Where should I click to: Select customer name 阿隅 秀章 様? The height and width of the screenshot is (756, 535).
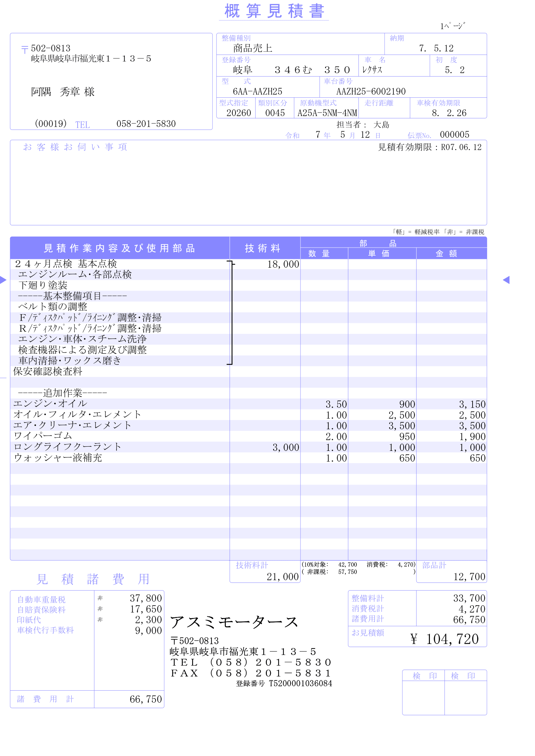click(63, 91)
